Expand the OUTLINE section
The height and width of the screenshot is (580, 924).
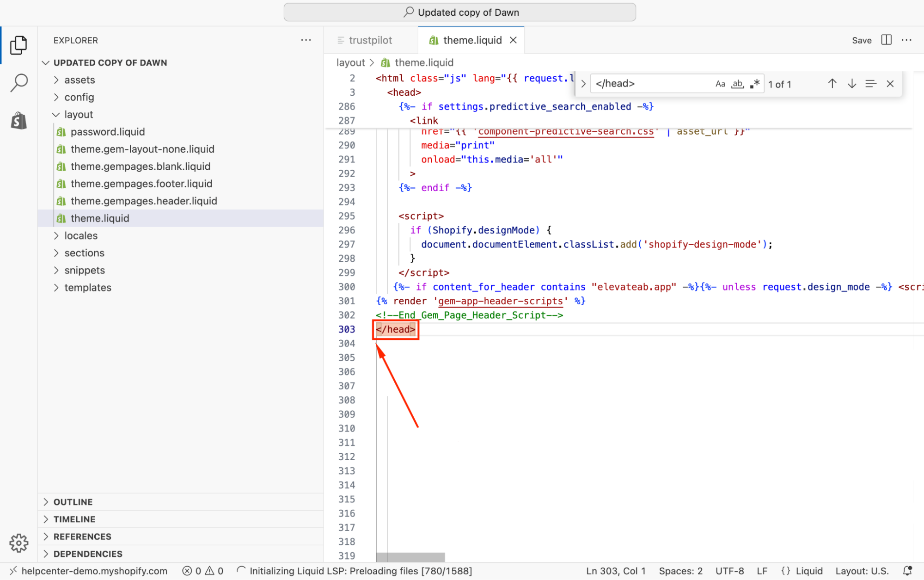pos(73,502)
